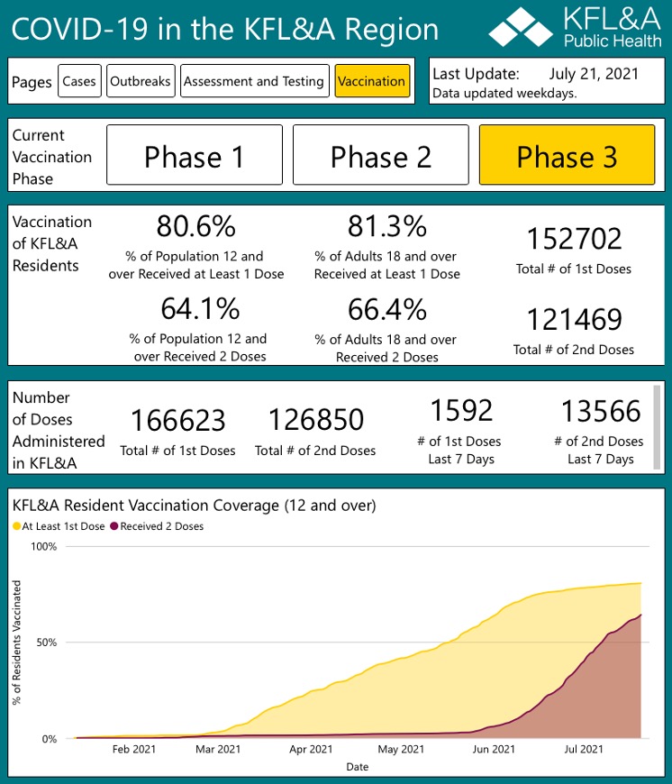Image resolution: width=672 pixels, height=784 pixels.
Task: Click the 126850 administered 2nd doses figure
Action: [316, 420]
